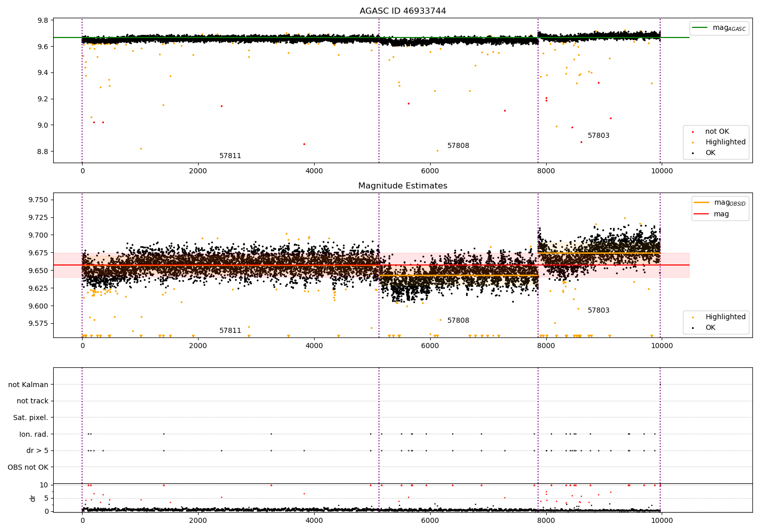The width and height of the screenshot is (760, 532).
Task: Click the 9.600 y-axis tick label
Action: [39, 307]
